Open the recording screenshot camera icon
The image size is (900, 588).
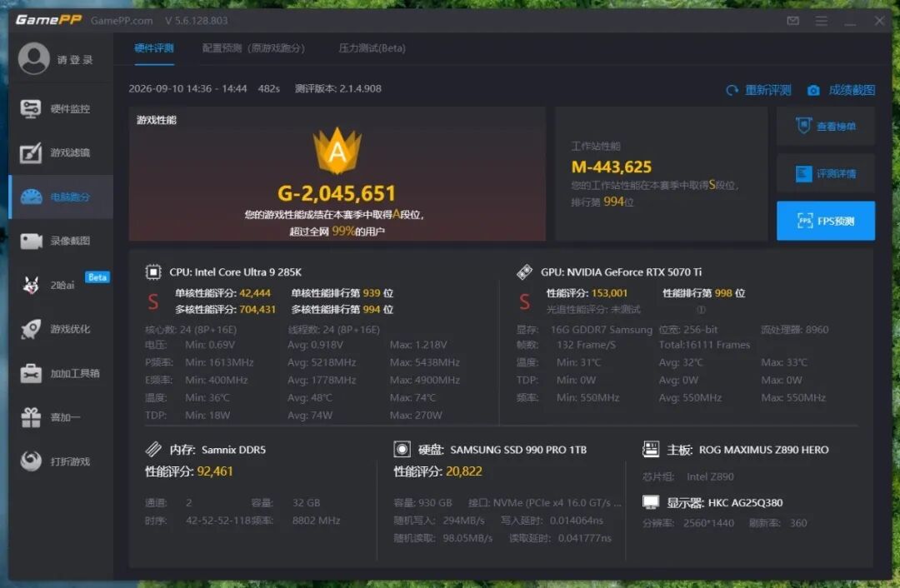coord(31,241)
